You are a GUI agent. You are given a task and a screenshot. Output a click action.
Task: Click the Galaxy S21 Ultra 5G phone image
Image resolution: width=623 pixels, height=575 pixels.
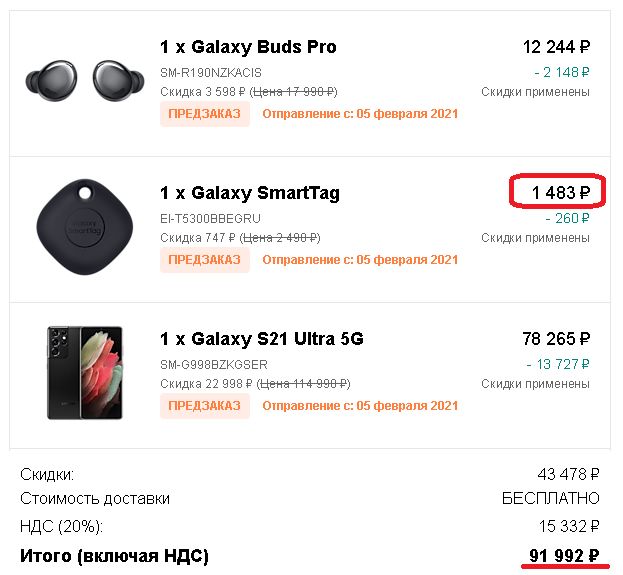coord(85,373)
